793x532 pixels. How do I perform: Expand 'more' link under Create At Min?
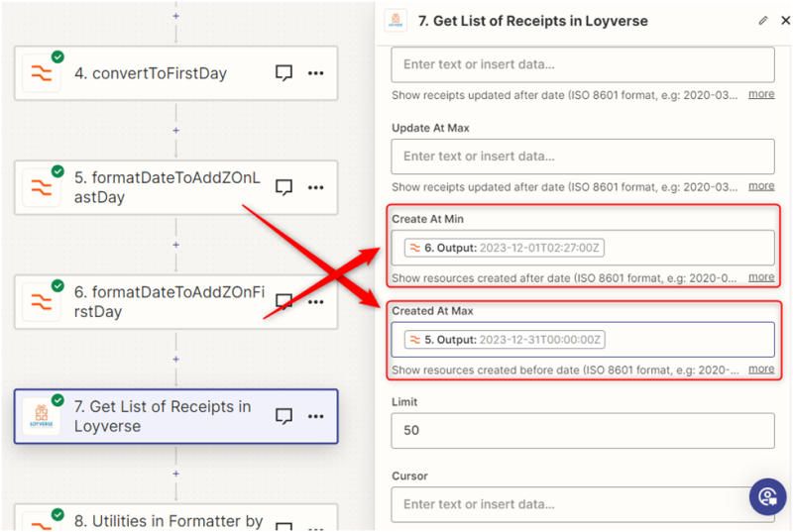(x=760, y=277)
